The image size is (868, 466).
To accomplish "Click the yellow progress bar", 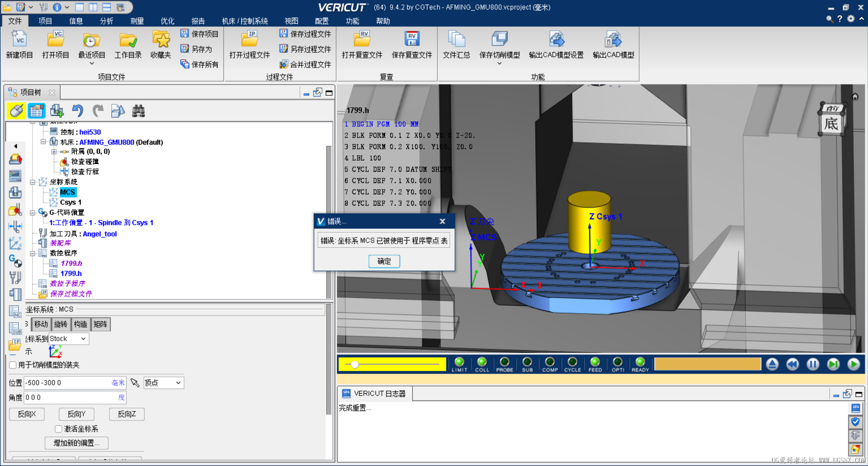I will (x=707, y=364).
